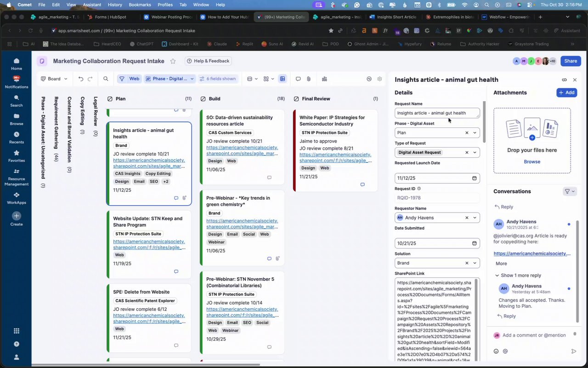
Task: Favorite the sheet with the star icon
Action: [x=173, y=61]
